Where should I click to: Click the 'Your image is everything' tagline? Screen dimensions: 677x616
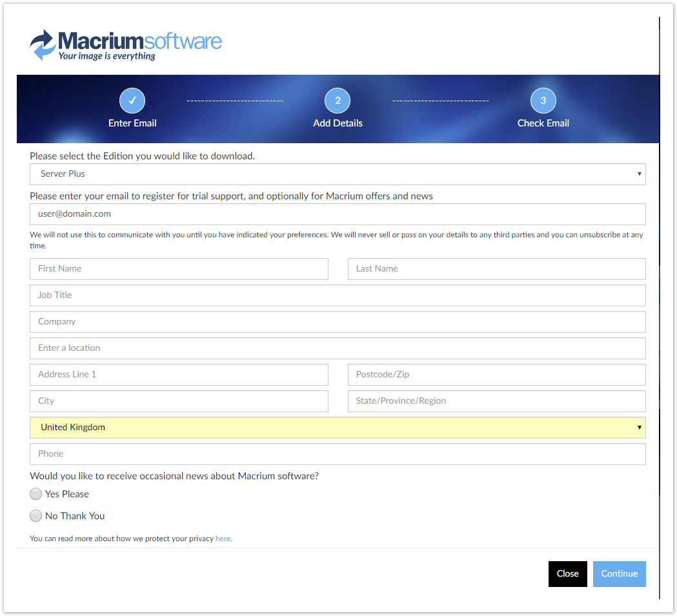coord(106,56)
